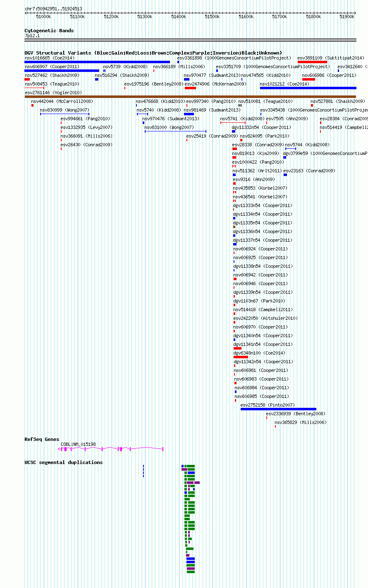This screenshot has height=588, width=368.
Task: Click esv28338 (Conrad2009) label
Action: coord(258,145)
